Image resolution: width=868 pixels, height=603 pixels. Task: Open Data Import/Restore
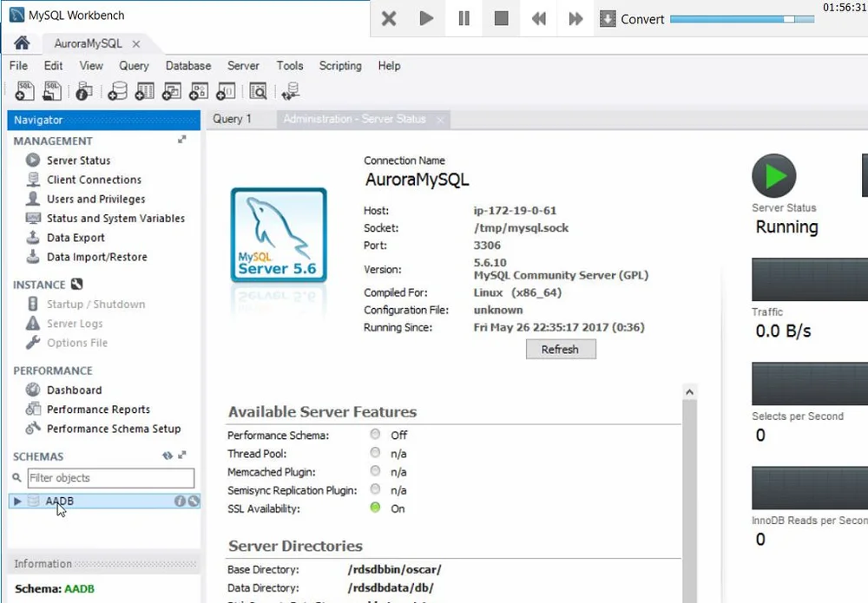coord(97,257)
